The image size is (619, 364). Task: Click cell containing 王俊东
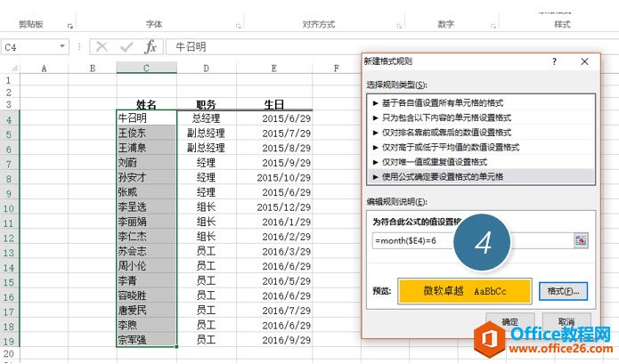(146, 133)
